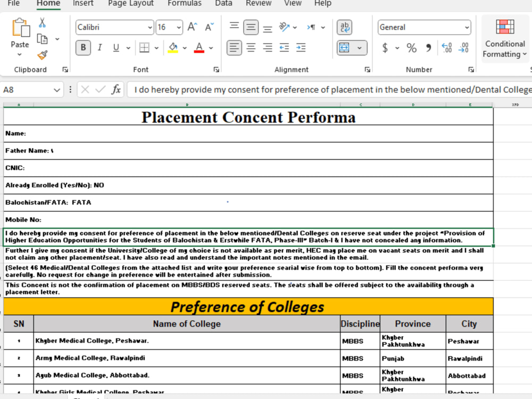Viewport: 532px width, 399px height.
Task: Select the Army Medical College, Rawalpindi cell
Action: [187, 358]
